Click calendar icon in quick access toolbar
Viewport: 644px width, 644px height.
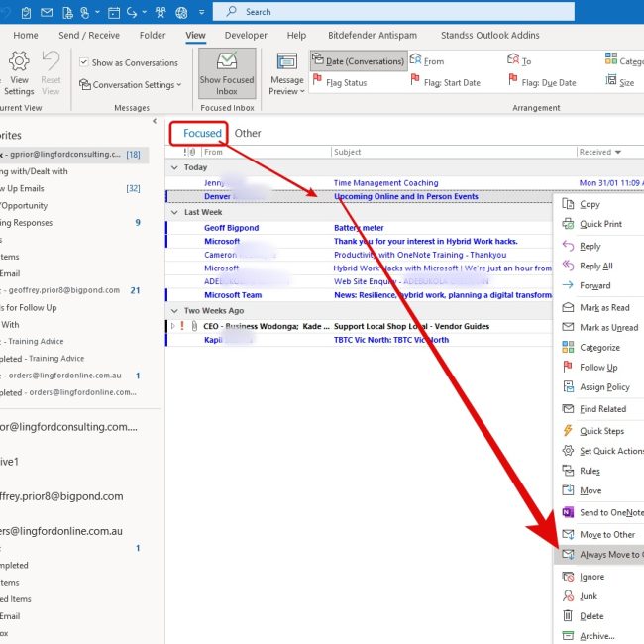pos(113,13)
